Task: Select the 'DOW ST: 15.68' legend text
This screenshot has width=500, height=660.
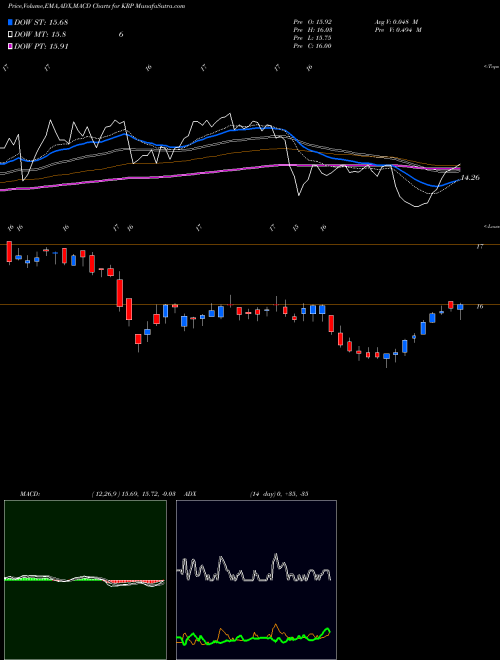Action: [41, 22]
